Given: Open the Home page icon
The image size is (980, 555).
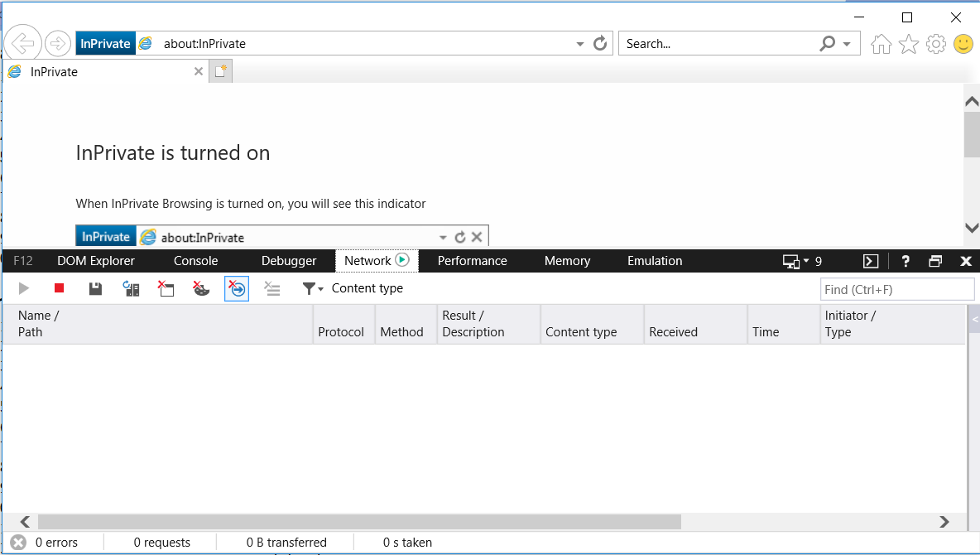Looking at the screenshot, I should click(882, 44).
